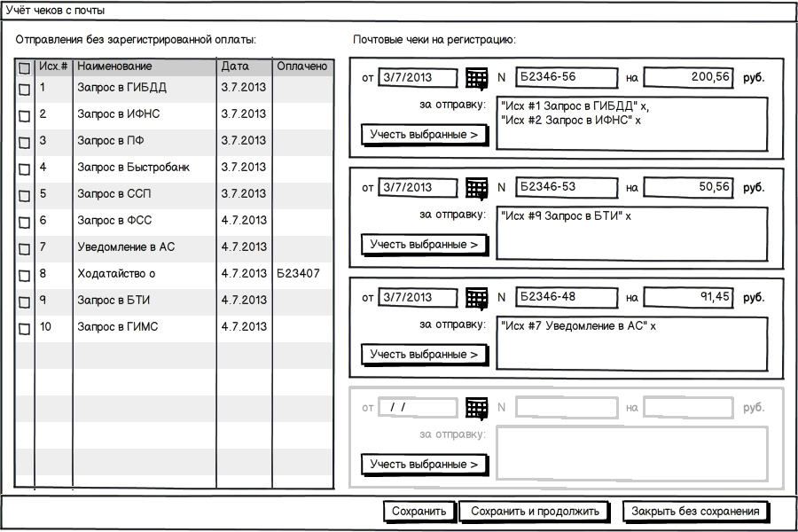Screen dimensions: 798x532
Task: Sort table by Дата column header
Action: (235, 66)
